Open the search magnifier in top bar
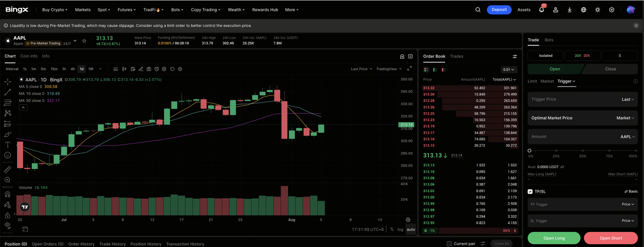644x247 pixels. click(478, 10)
